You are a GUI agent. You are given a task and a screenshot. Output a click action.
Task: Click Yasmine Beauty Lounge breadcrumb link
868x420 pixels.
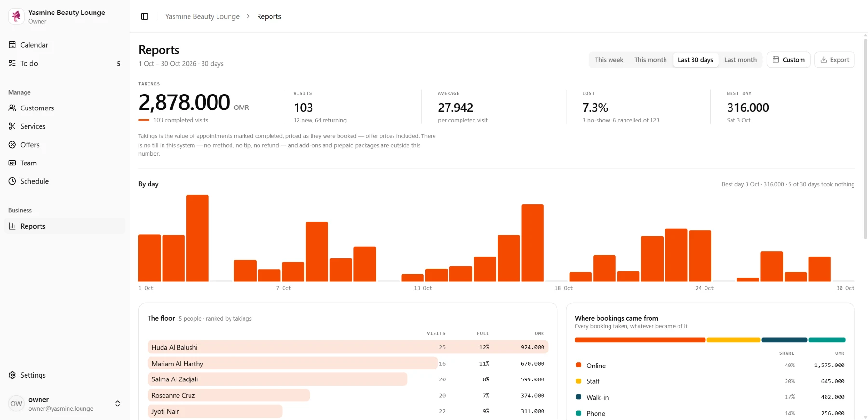[203, 16]
